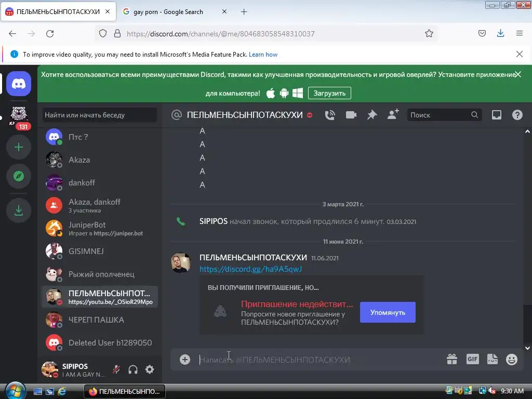
Task: Attach file plus icon in message box
Action: pyautogui.click(x=185, y=360)
